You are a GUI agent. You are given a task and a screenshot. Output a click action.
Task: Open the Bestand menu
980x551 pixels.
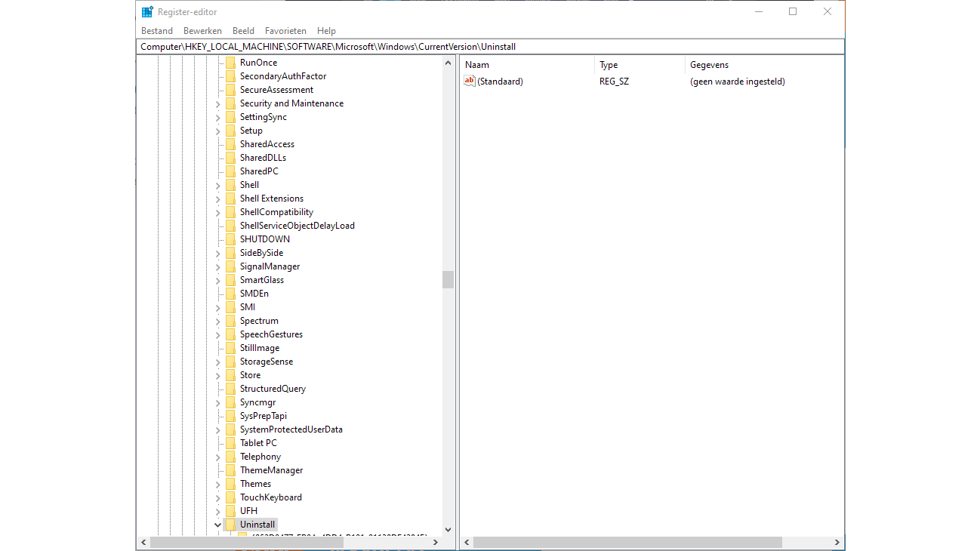pos(157,31)
